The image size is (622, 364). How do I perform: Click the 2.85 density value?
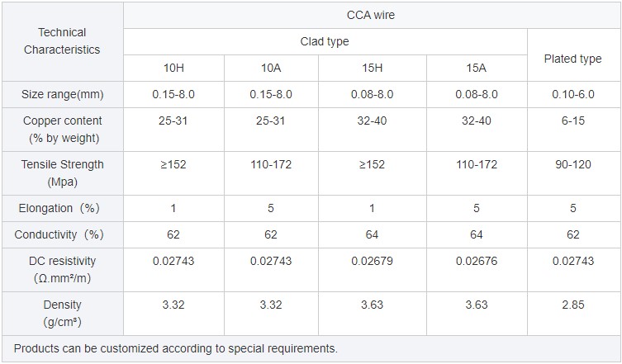pyautogui.click(x=572, y=305)
